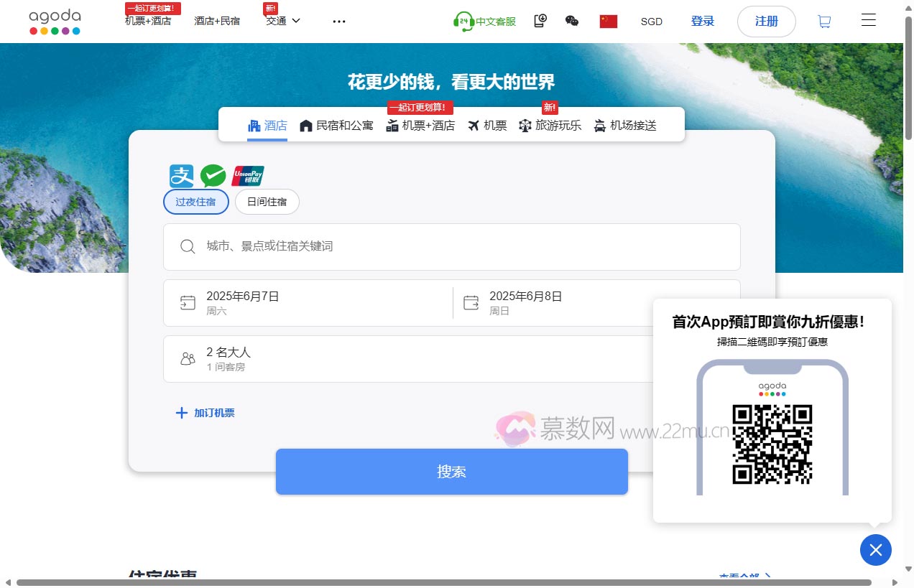Click the Agoda logo

point(55,22)
